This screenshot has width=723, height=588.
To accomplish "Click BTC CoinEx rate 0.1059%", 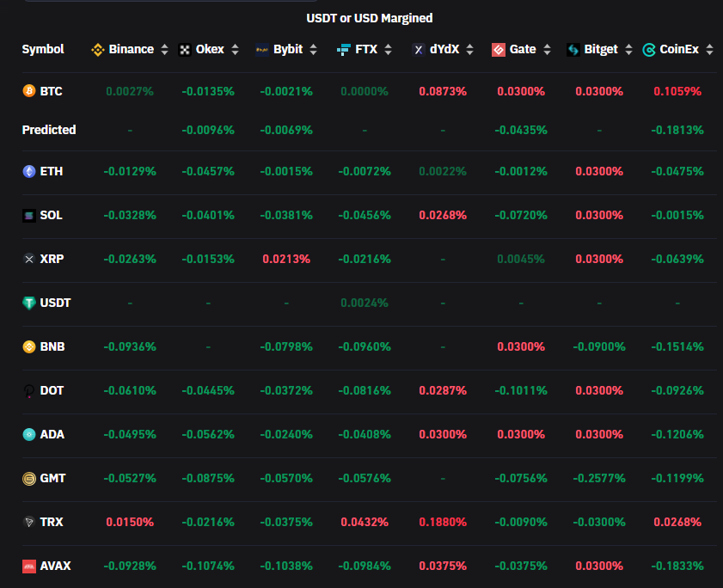I will (677, 91).
